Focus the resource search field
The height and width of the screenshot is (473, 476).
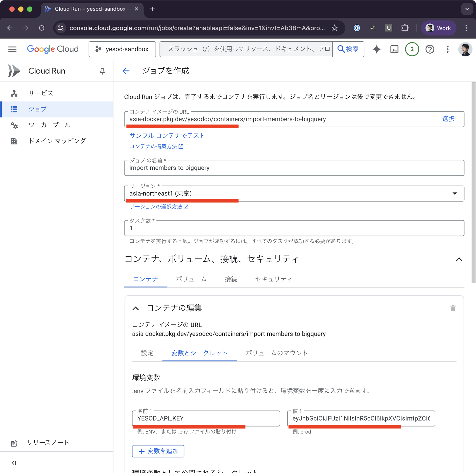tap(246, 49)
